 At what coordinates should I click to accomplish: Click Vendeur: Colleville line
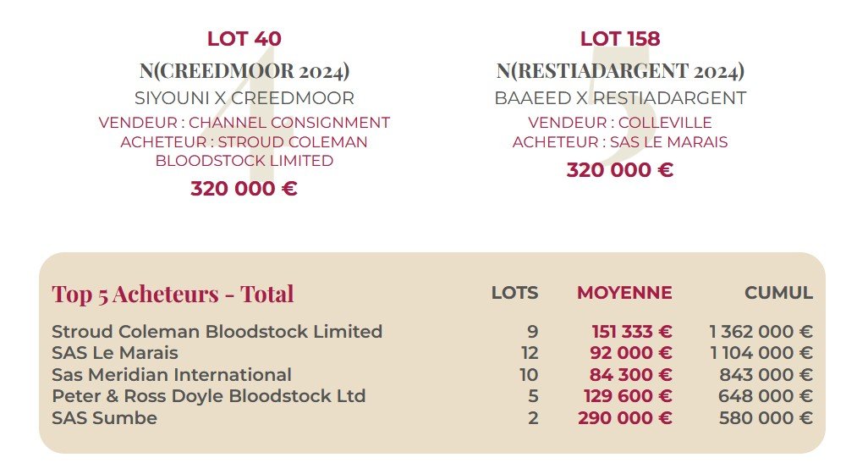click(620, 123)
